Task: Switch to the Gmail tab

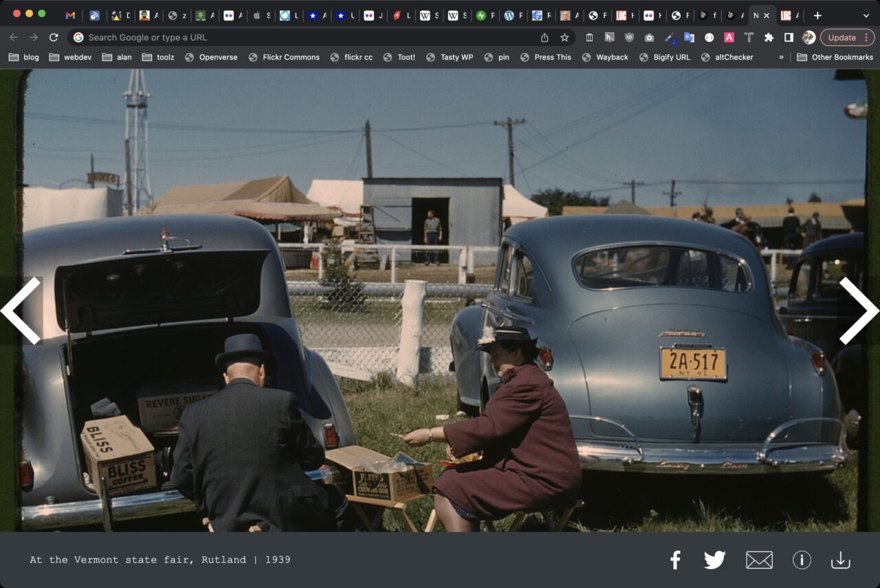Action: click(x=70, y=15)
